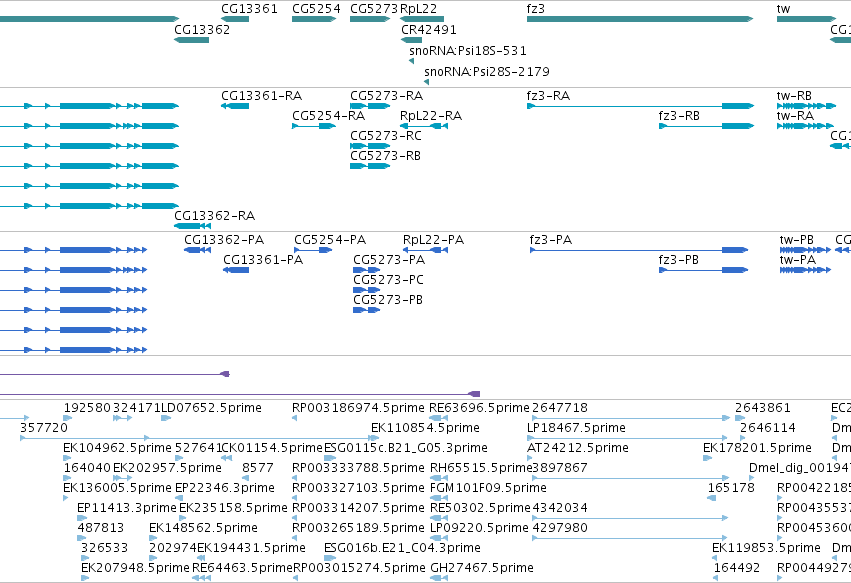Viewport: 851px width, 583px height.
Task: Select the GH27467.5prime EST label
Action: 482,568
